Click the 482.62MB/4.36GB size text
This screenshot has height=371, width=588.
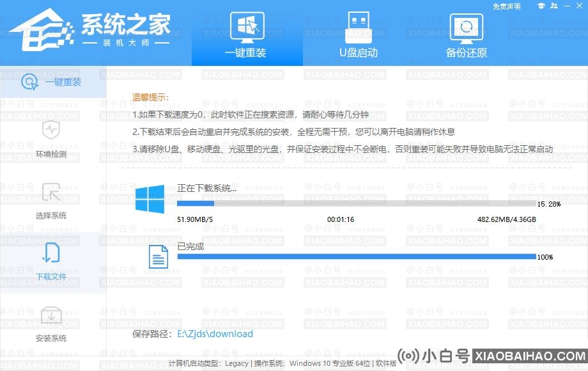point(506,219)
